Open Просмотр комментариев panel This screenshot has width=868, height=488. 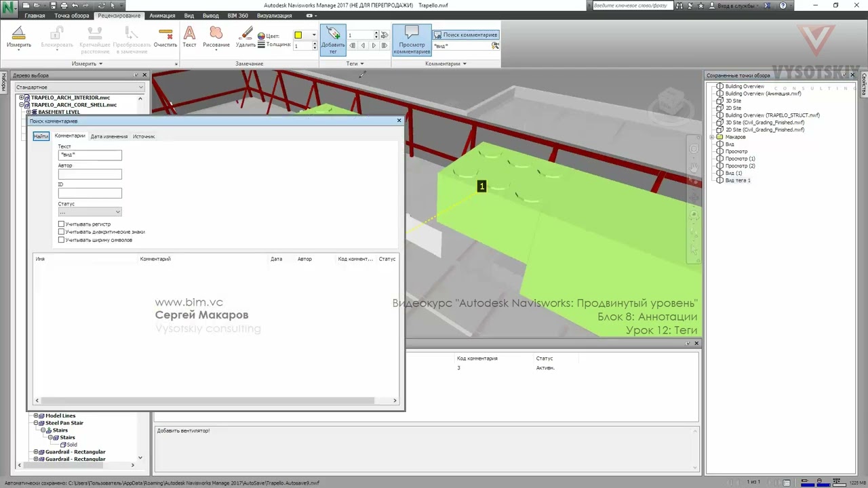[x=412, y=40]
